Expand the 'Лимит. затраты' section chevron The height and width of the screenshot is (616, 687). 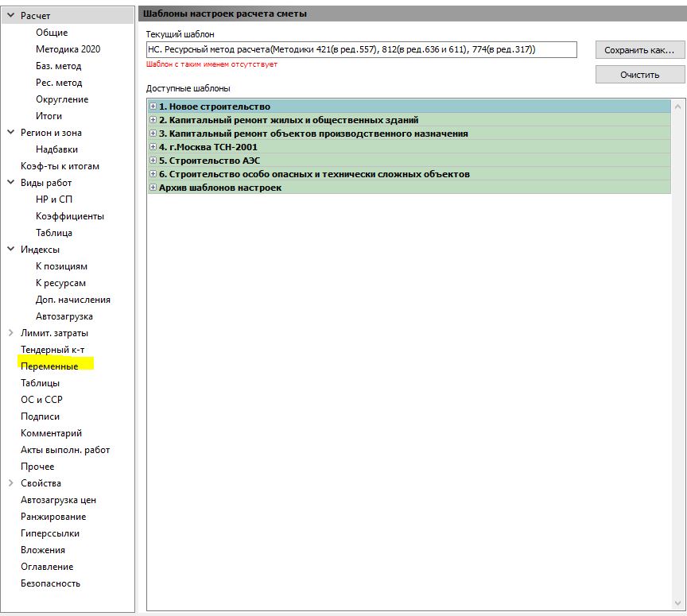[11, 333]
